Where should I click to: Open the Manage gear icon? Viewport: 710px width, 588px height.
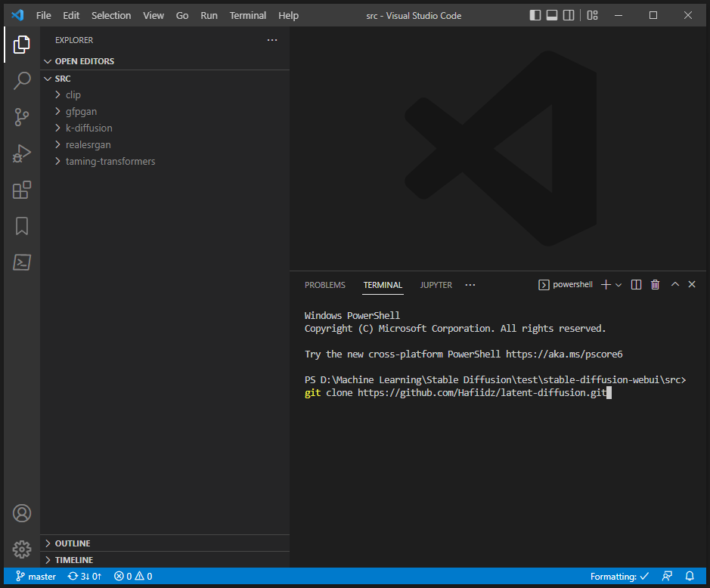[21, 549]
